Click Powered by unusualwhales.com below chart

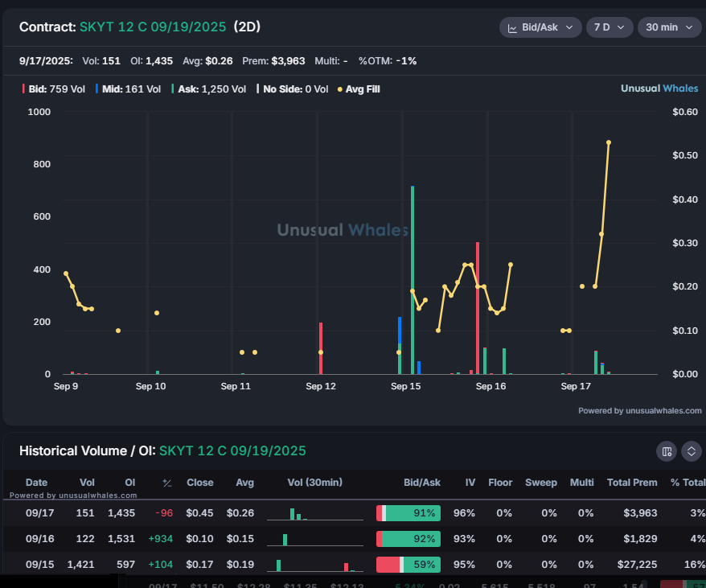[x=640, y=410]
